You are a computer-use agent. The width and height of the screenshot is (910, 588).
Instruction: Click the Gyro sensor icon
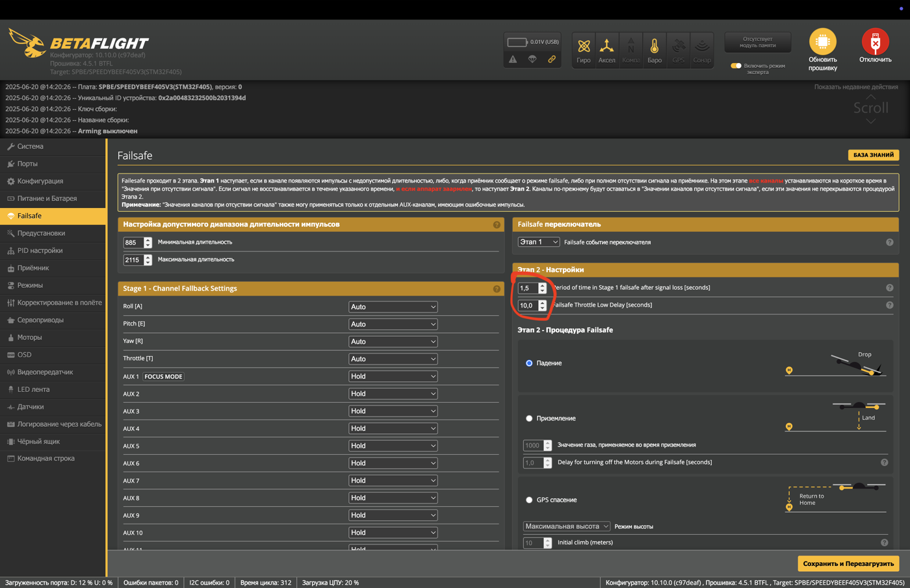coord(584,49)
